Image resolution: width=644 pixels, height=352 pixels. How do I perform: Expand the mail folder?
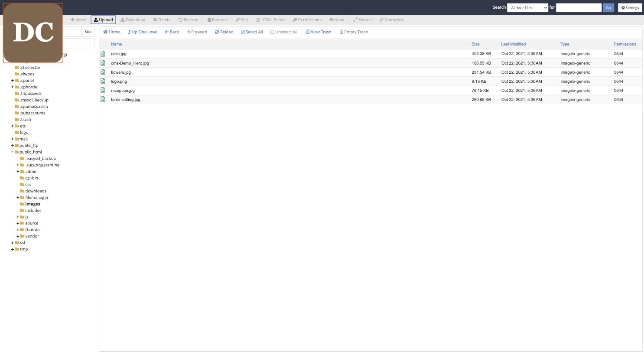point(13,139)
